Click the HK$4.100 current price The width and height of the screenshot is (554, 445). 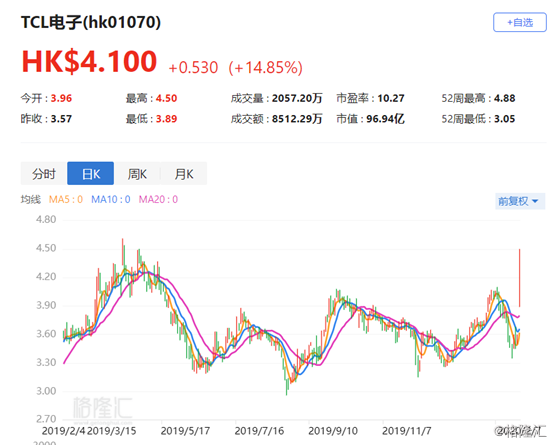point(89,62)
